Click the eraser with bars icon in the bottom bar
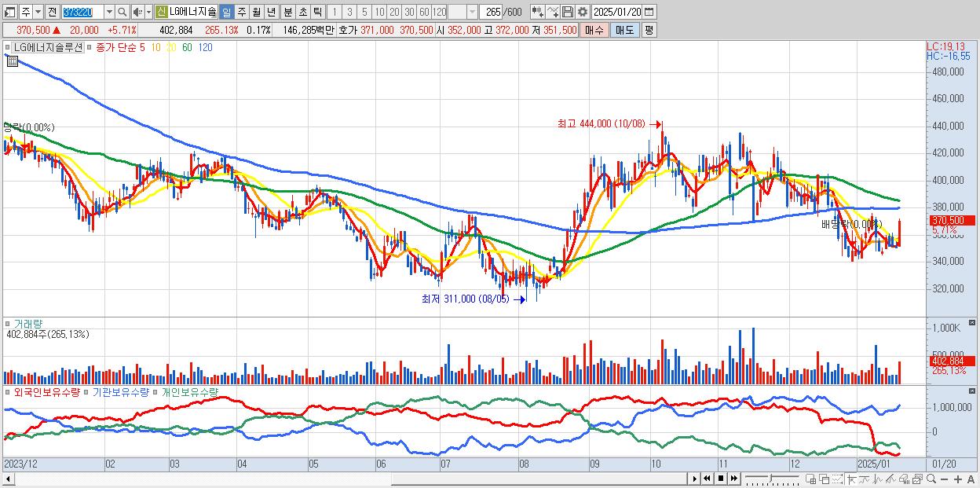This screenshot has height=488, width=980. pyautogui.click(x=904, y=479)
